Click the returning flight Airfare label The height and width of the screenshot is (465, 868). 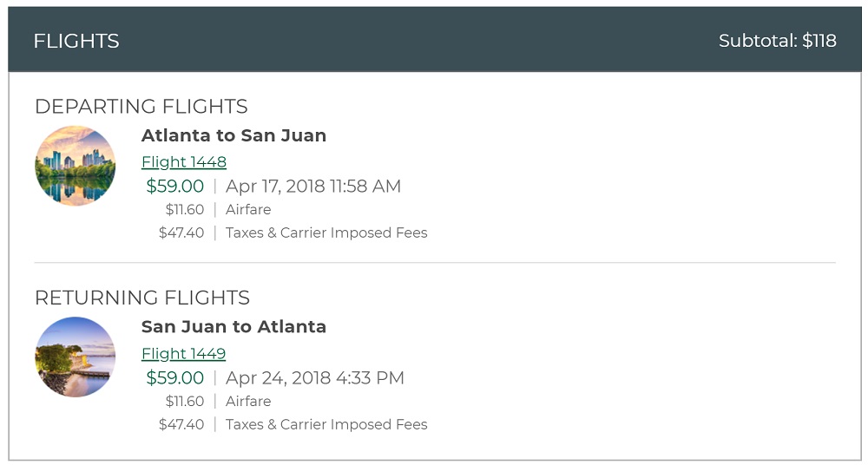tap(248, 402)
